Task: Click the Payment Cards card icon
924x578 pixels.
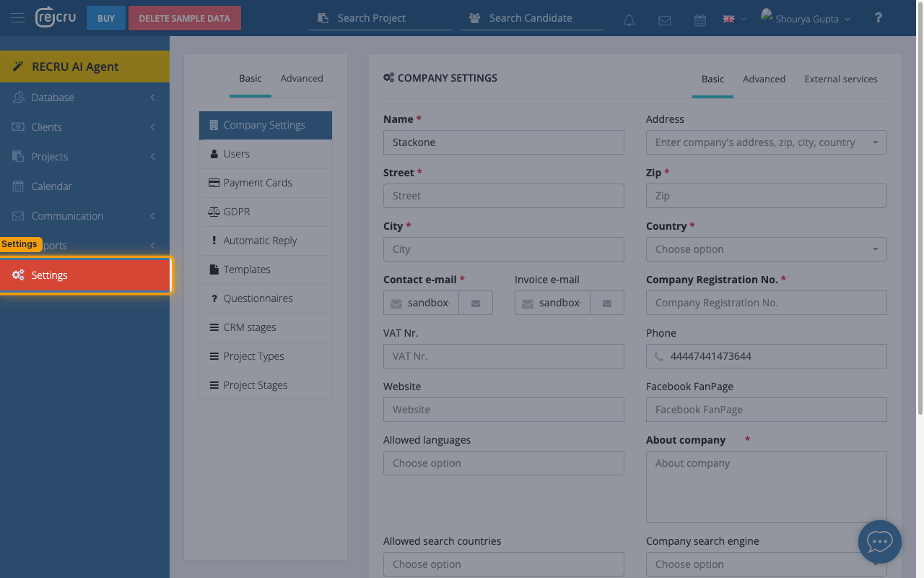Action: [214, 183]
